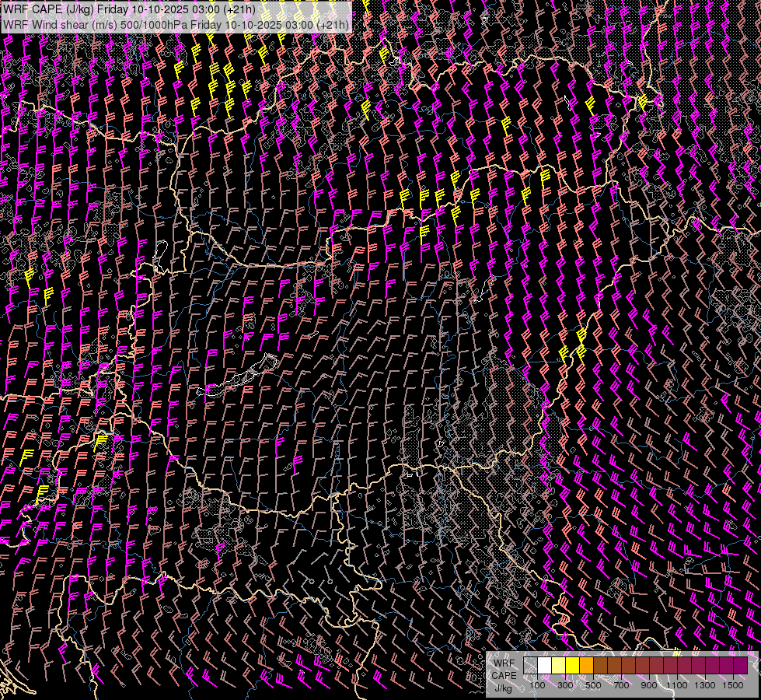
Task: Click the 1100 value on CAPE legend
Action: pyautogui.click(x=677, y=685)
